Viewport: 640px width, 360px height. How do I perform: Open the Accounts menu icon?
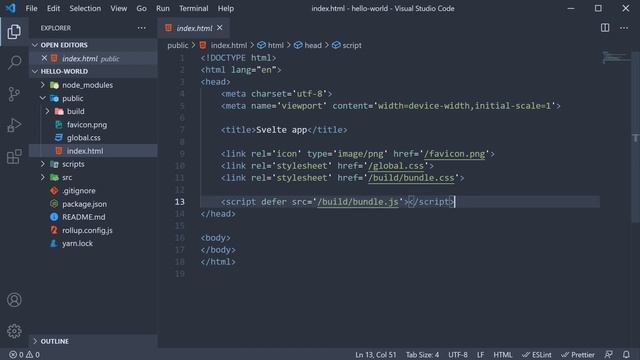pos(14,300)
